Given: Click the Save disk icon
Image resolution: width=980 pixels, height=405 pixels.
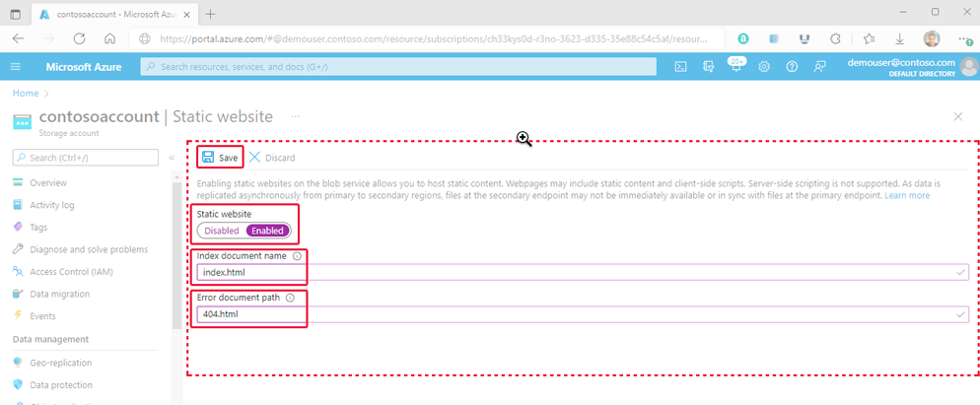Looking at the screenshot, I should (x=208, y=158).
